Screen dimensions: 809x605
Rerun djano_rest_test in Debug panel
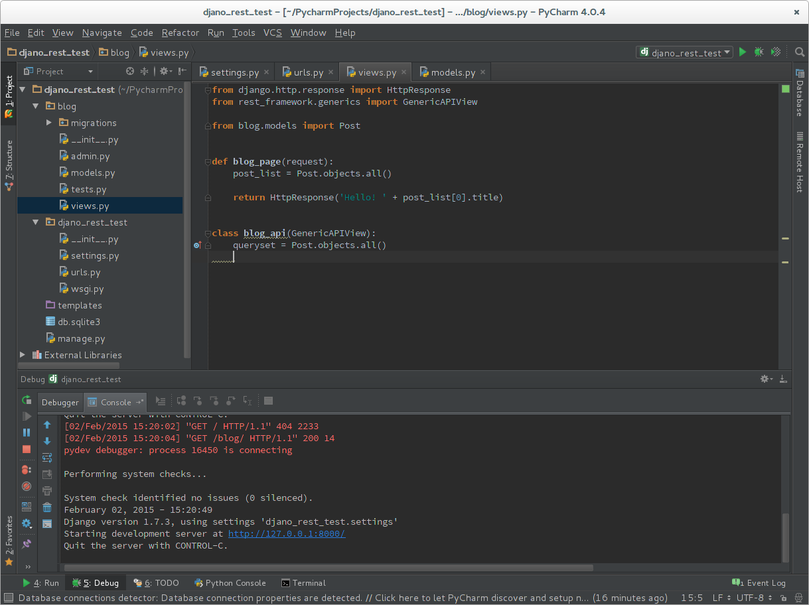coord(27,400)
